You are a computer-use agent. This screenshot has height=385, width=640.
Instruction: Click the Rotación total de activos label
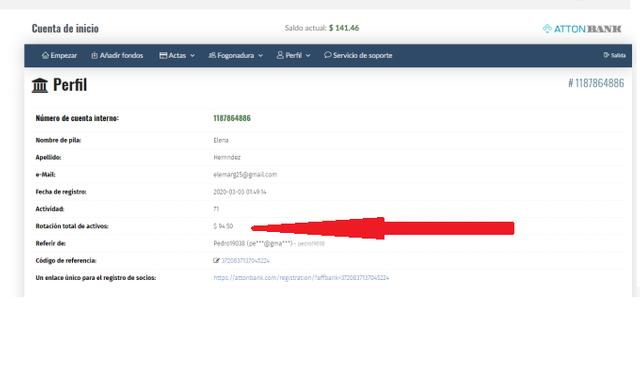(x=72, y=226)
